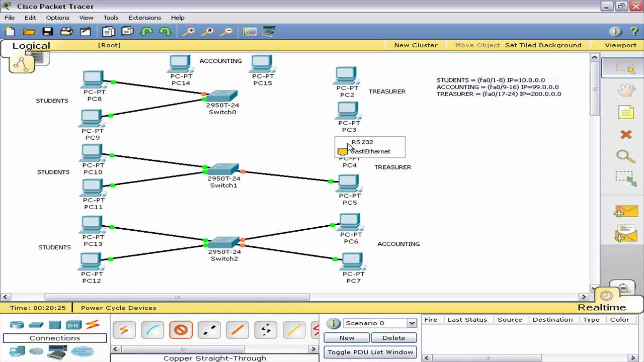Pick the Copper Cross-Over cable
Viewport: 644px width, 362px height.
click(x=209, y=330)
